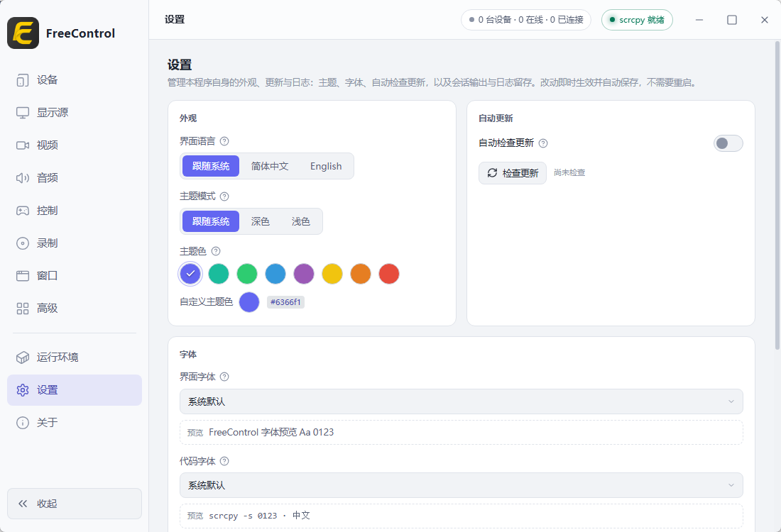Select 简体中文 interface language

click(x=270, y=166)
